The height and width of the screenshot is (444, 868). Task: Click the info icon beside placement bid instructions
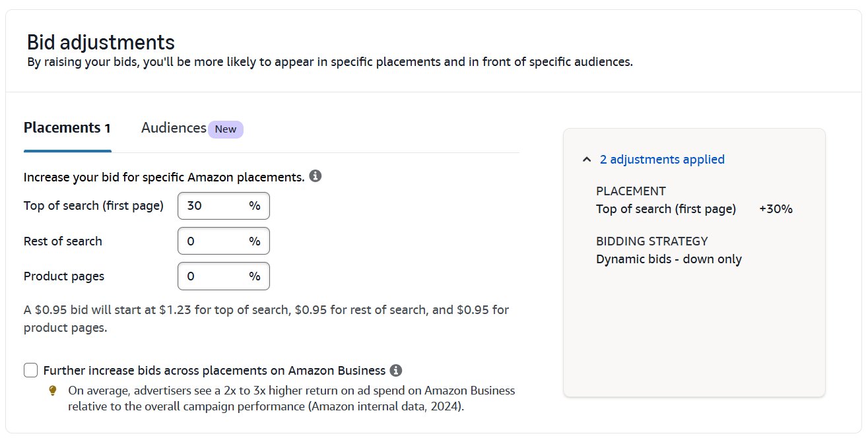[315, 176]
